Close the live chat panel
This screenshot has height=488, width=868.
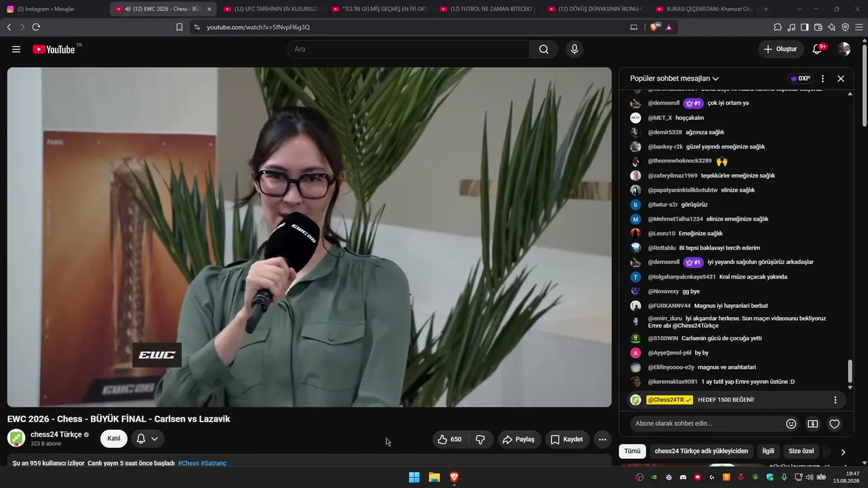pos(841,79)
